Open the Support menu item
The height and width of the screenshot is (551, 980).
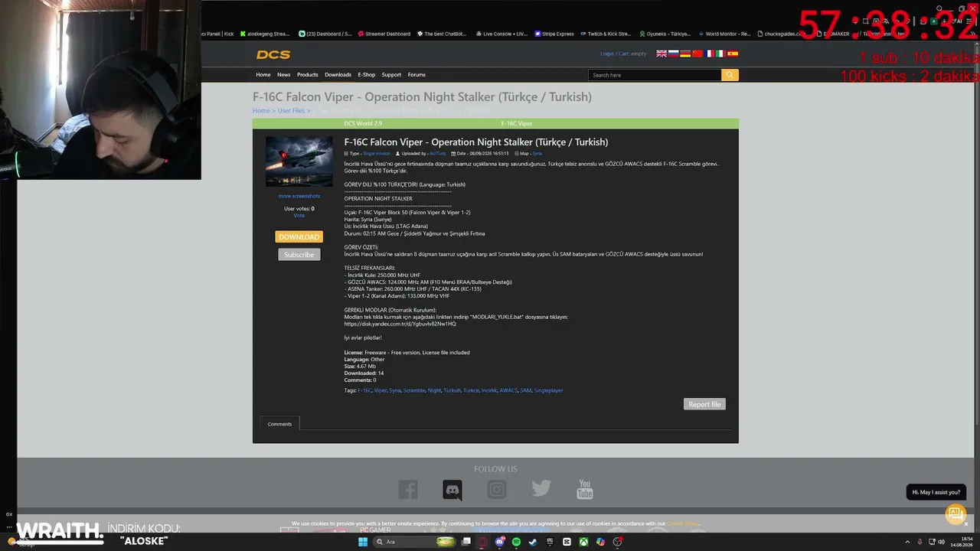click(x=391, y=75)
